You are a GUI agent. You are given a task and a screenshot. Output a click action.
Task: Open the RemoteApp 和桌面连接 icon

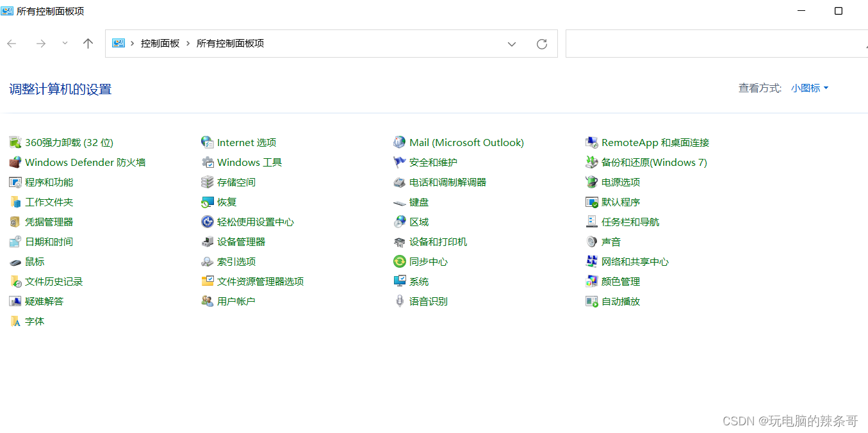point(592,142)
